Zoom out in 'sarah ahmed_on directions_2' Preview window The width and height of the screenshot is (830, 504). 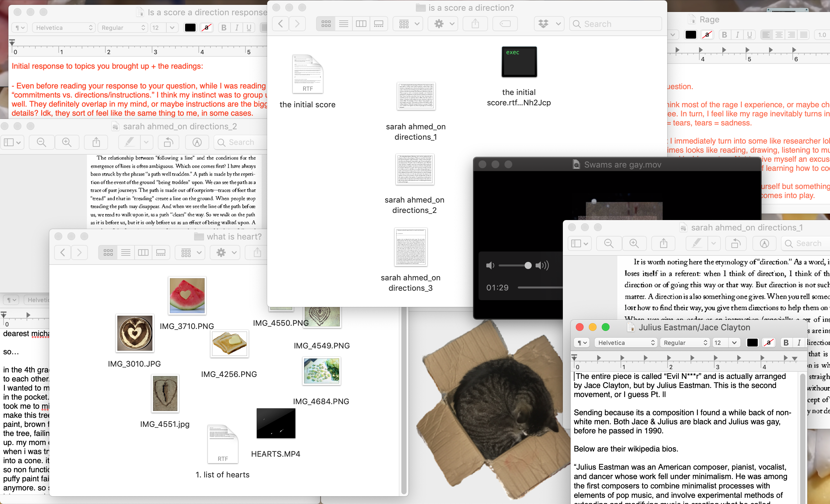(x=42, y=142)
